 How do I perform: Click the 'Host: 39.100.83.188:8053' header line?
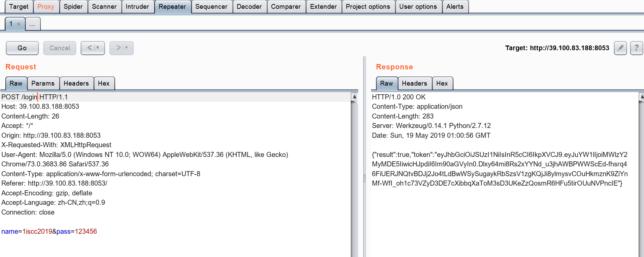coord(40,106)
